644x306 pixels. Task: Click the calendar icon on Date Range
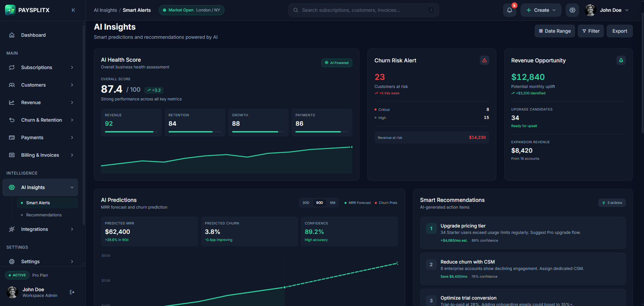541,31
